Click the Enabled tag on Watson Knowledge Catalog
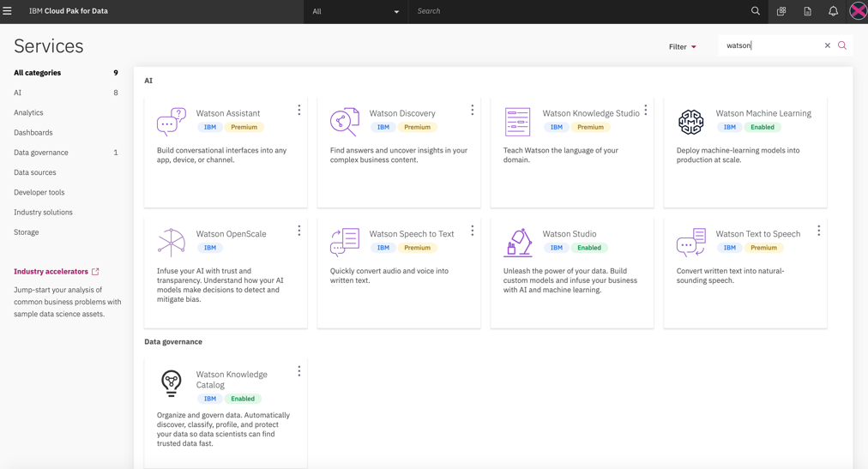This screenshot has width=868, height=469. point(243,399)
